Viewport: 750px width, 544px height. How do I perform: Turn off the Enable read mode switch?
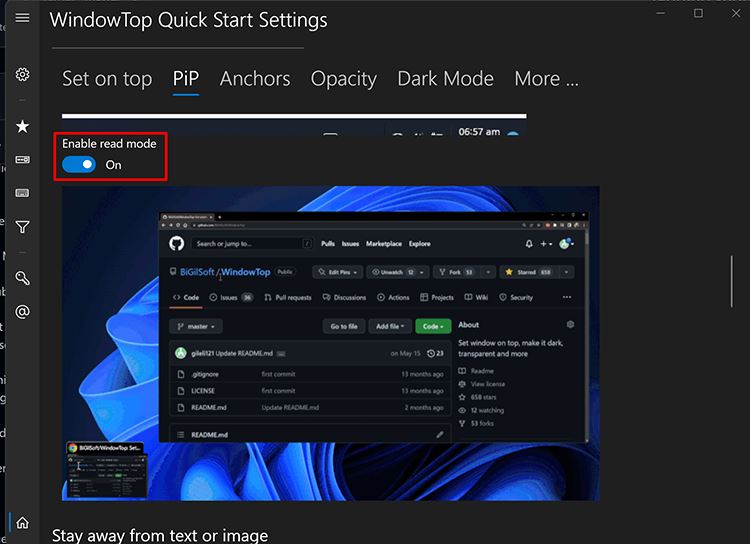pyautogui.click(x=79, y=165)
